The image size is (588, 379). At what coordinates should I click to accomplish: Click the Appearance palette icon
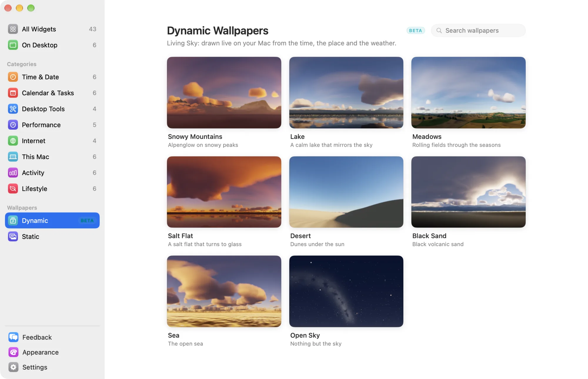[x=13, y=352]
